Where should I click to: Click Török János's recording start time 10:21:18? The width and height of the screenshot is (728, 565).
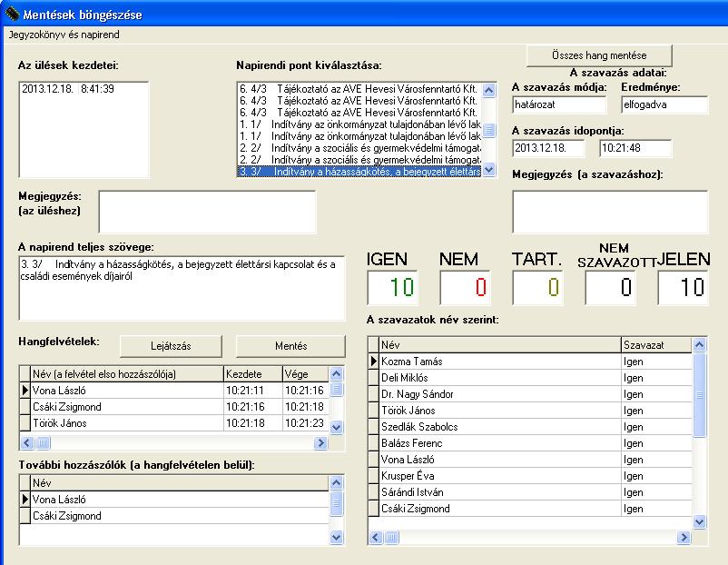(253, 423)
